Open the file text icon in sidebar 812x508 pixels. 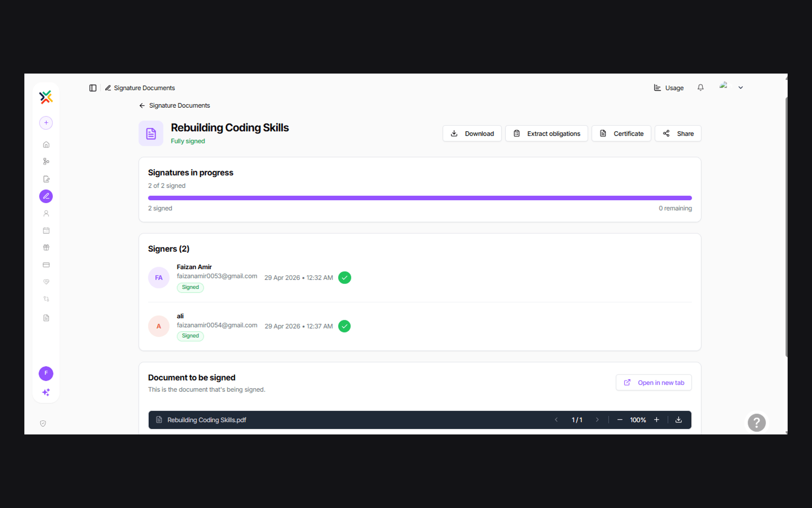point(46,318)
